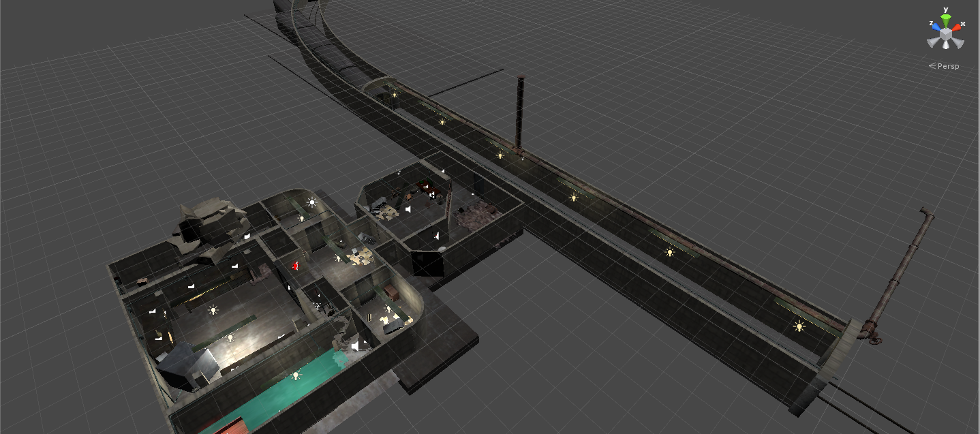Click the red X axis cone
The width and height of the screenshot is (980, 434).
click(x=958, y=27)
